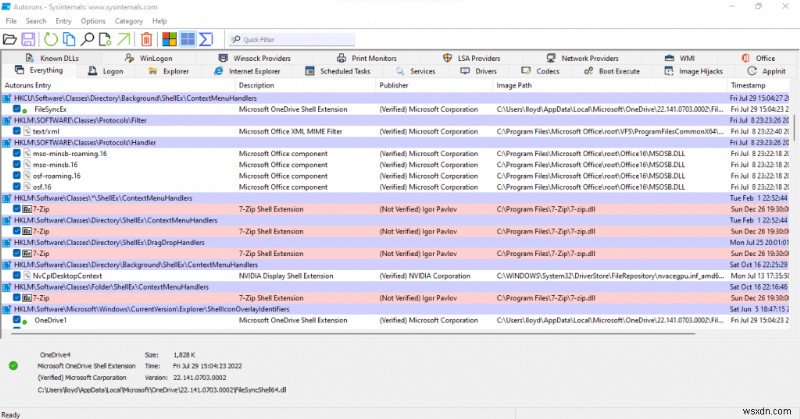
Task: Switch to the Codecs tab
Action: tap(541, 71)
